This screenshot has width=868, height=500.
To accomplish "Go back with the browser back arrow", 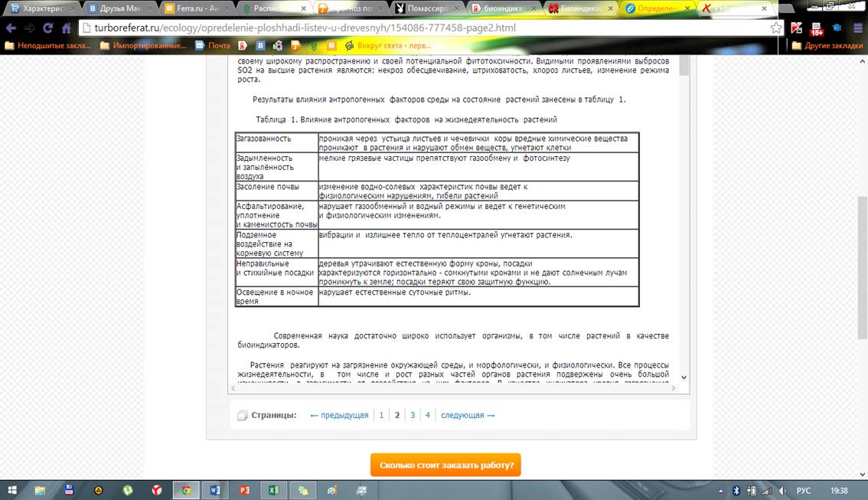I will [x=11, y=28].
